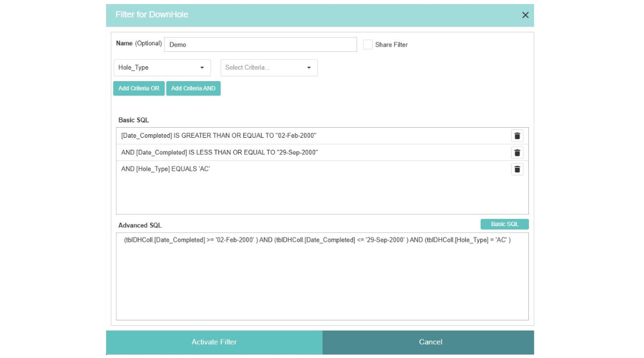Screen dimensions: 644x358
Task: Remove the Hole_Type EQUALS 'AC' criteria
Action: pyautogui.click(x=516, y=169)
